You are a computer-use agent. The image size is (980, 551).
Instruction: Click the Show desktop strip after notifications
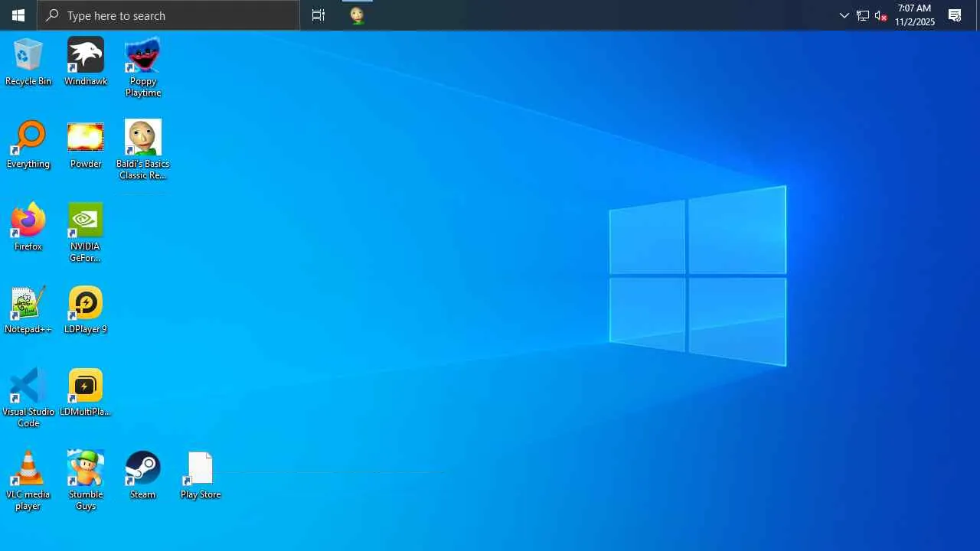(977, 15)
